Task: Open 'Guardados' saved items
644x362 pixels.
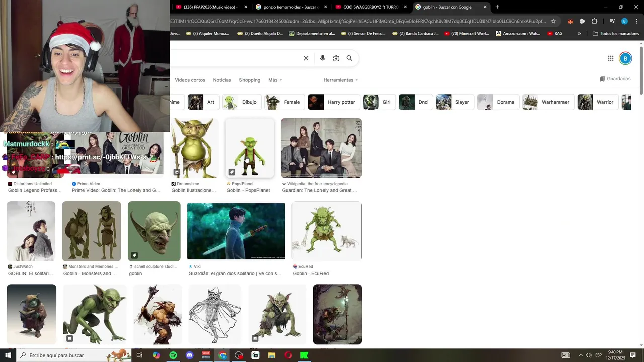Action: [615, 79]
